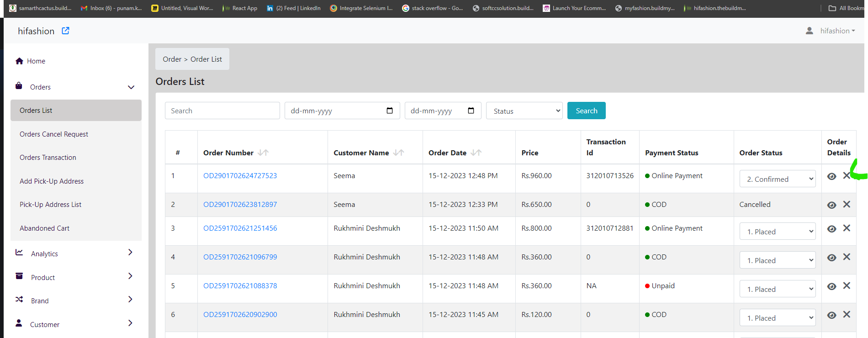This screenshot has height=338, width=868.
Task: Select Orders List in sidebar
Action: [x=76, y=110]
